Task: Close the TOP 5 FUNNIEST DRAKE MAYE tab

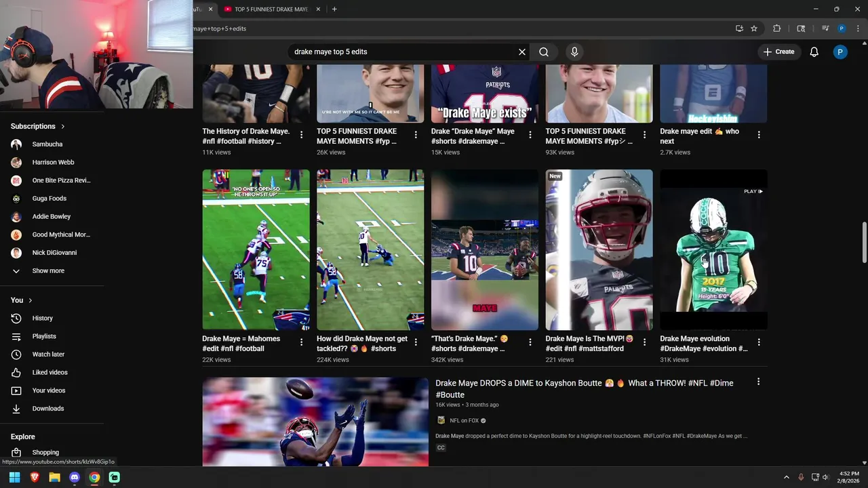Action: click(318, 9)
